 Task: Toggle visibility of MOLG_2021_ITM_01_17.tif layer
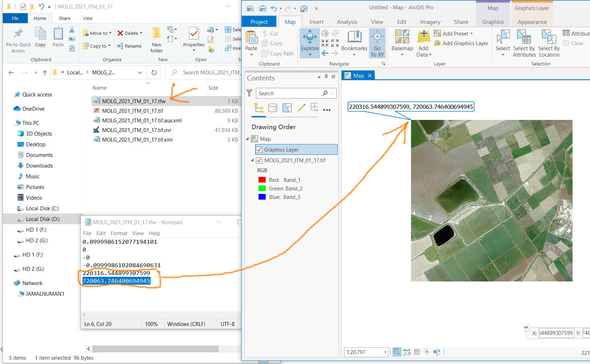pos(259,160)
